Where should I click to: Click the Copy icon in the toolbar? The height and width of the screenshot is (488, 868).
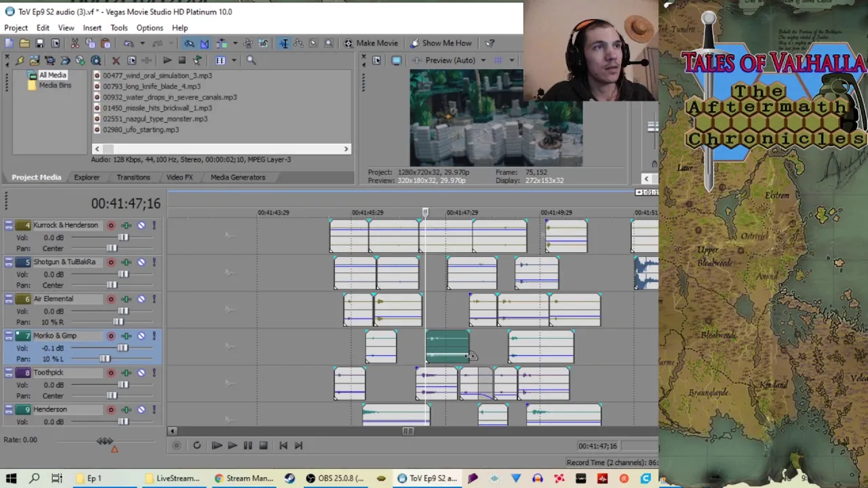90,43
